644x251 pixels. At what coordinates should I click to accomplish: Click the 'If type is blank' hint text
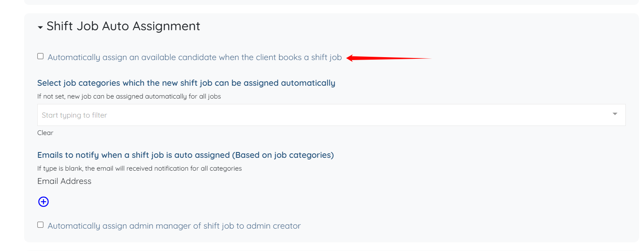tap(139, 169)
